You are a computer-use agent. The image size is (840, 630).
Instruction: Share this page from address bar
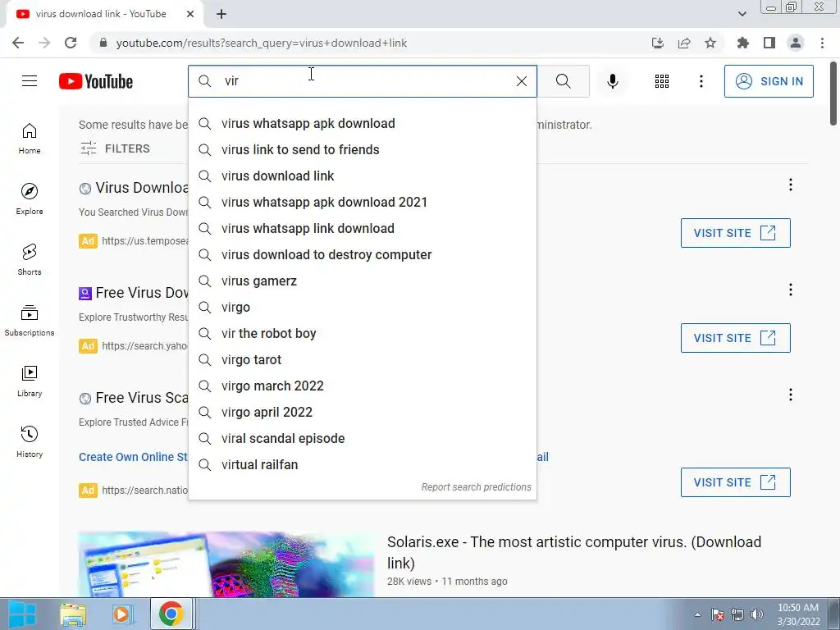684,43
